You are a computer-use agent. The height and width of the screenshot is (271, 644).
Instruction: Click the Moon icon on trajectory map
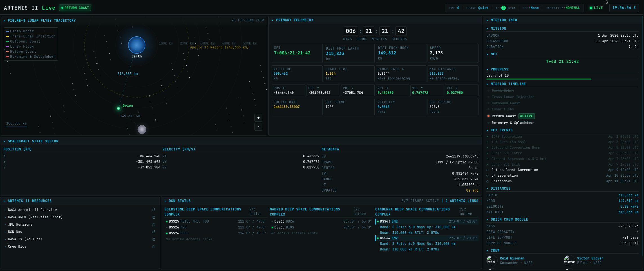pyautogui.click(x=142, y=129)
